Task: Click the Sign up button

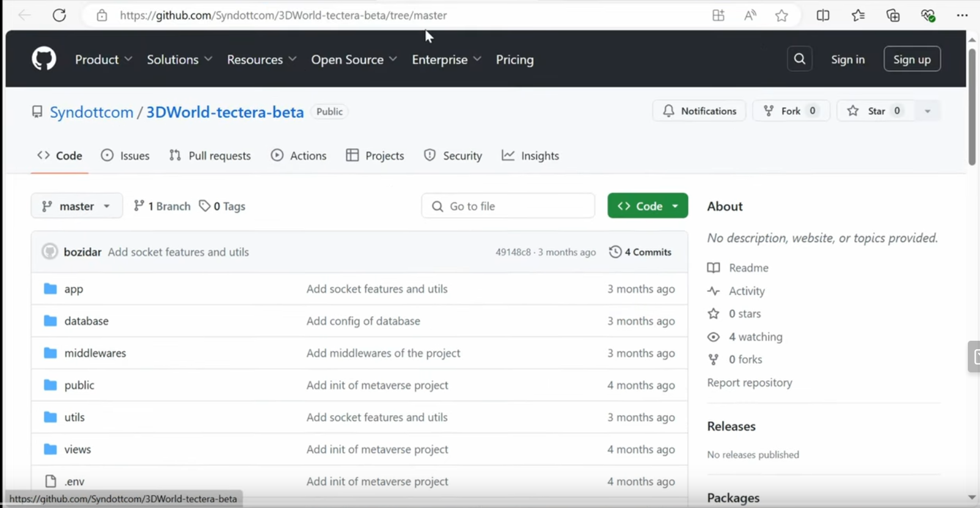Action: [912, 59]
